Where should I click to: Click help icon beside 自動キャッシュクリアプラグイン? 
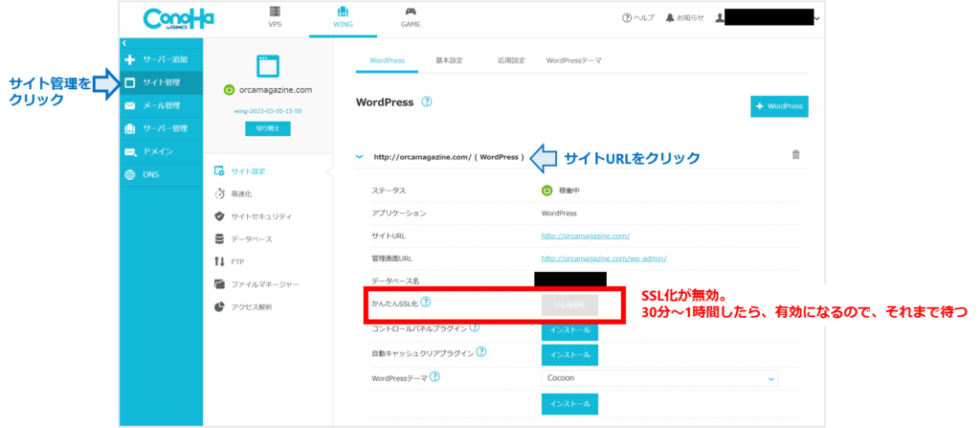click(481, 351)
